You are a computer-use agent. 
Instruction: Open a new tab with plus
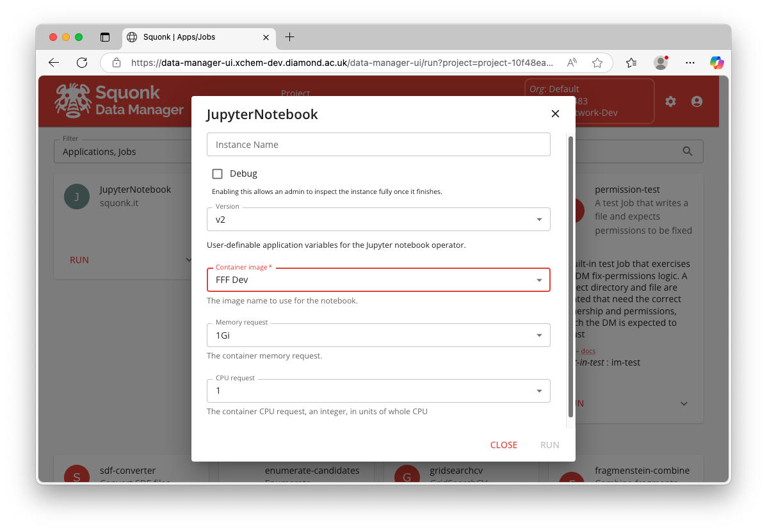coord(289,37)
